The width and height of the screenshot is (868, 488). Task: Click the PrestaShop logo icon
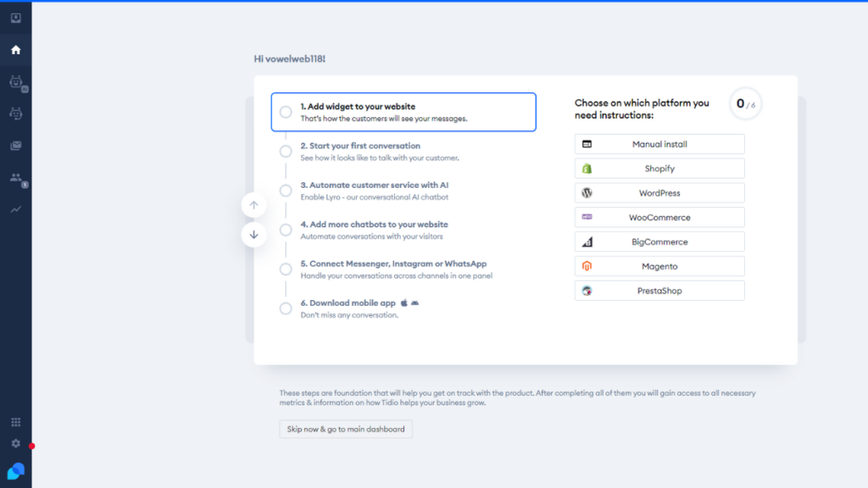click(587, 291)
